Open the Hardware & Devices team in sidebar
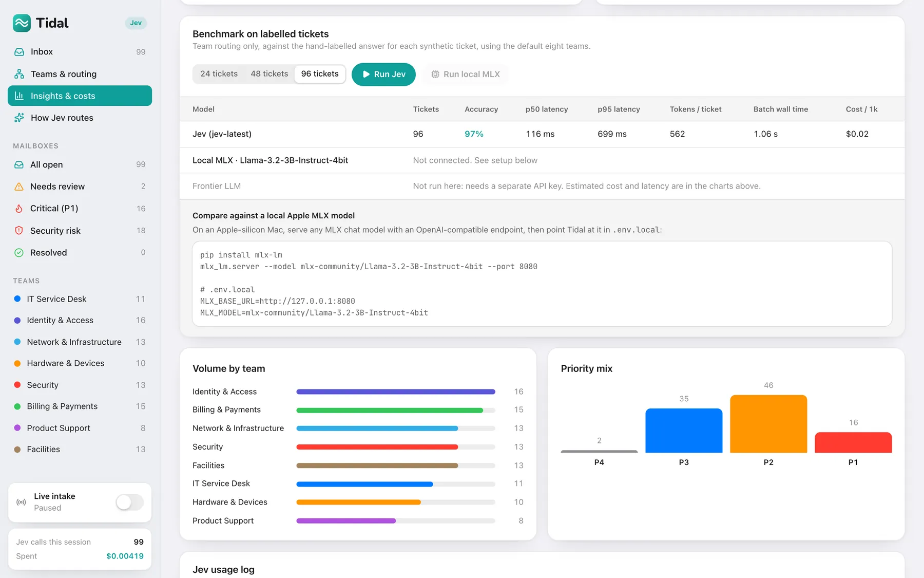Image resolution: width=924 pixels, height=578 pixels. (80, 363)
